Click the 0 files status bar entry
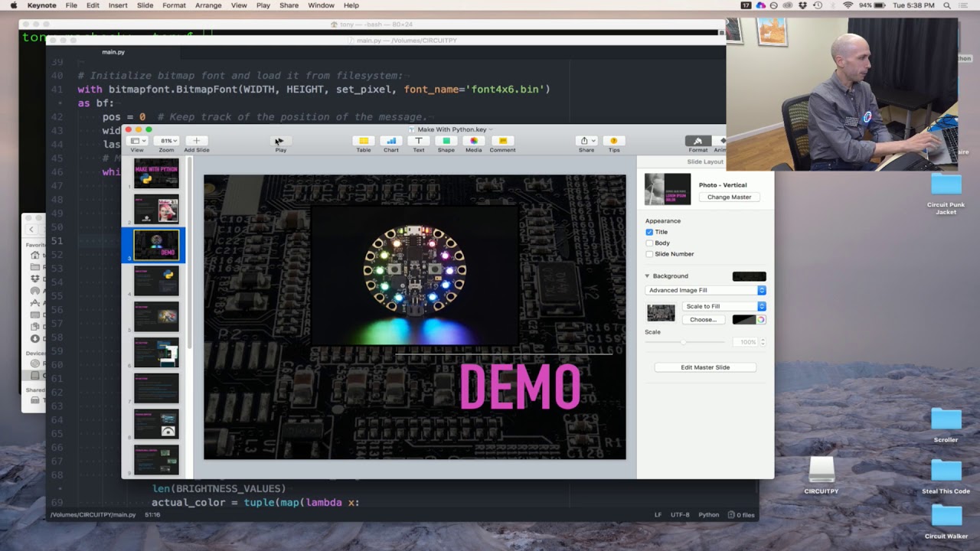Image resolution: width=980 pixels, height=551 pixels. click(x=742, y=515)
